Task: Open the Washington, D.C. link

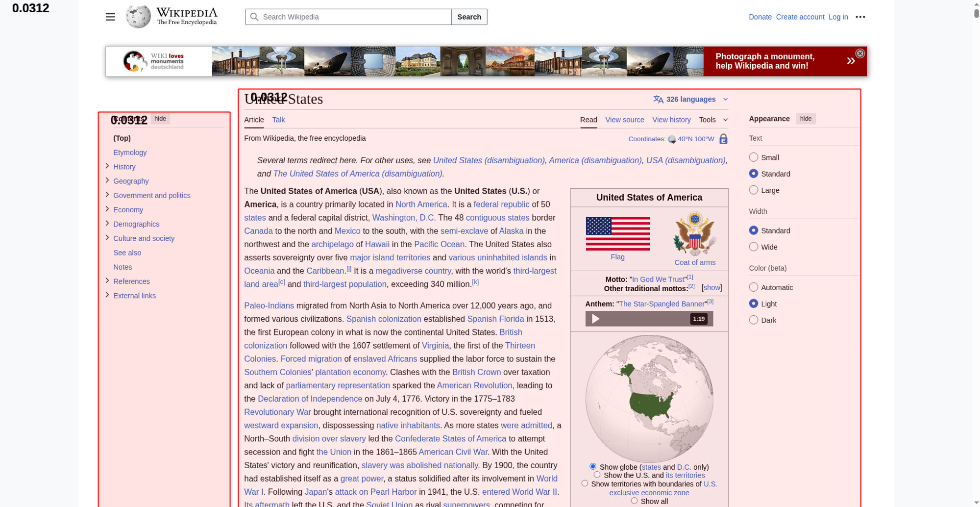Action: [404, 218]
